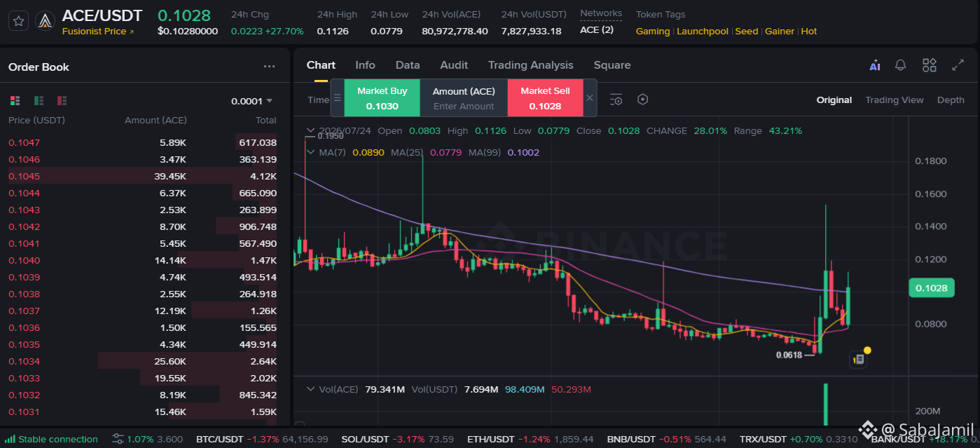Click the Stable connection status indicator
This screenshot has height=448, width=980.
[53, 440]
